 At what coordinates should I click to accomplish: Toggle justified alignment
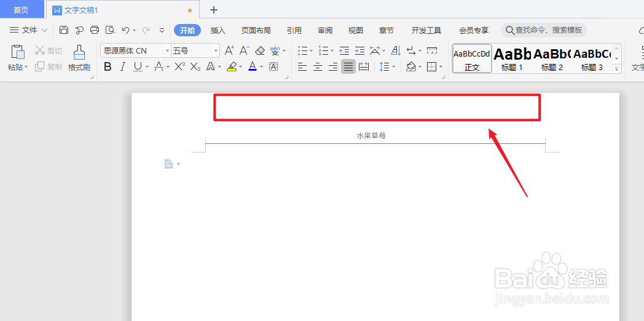click(348, 66)
